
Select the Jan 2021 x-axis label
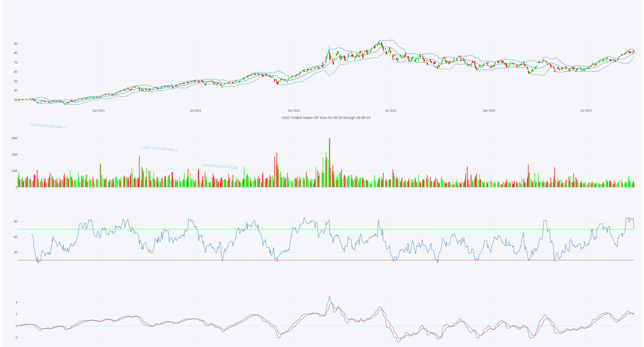tap(99, 111)
